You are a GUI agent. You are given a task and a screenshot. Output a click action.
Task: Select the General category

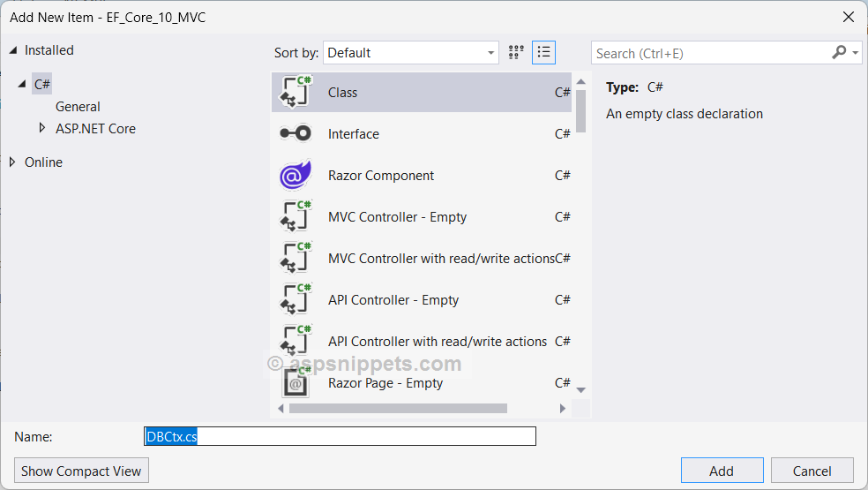point(78,107)
